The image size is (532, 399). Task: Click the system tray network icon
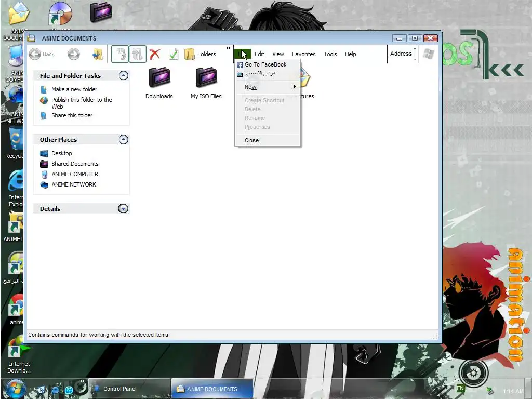(489, 391)
